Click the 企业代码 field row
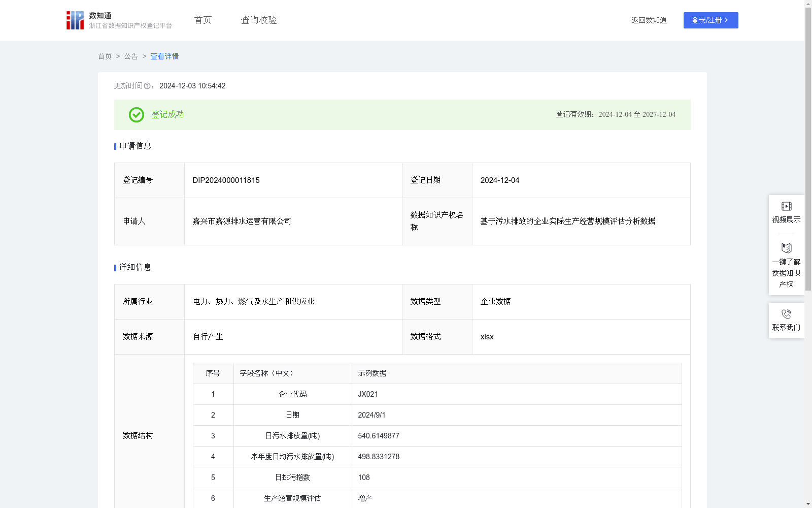 [437, 394]
